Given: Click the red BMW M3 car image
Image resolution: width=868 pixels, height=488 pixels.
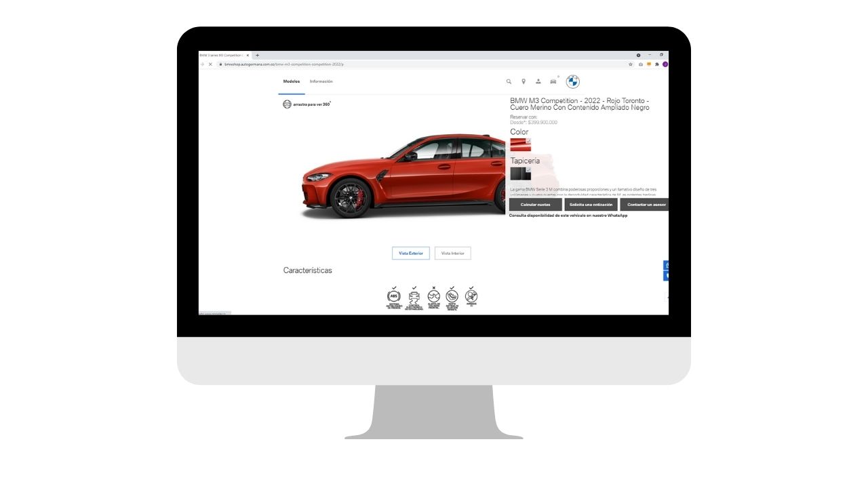Looking at the screenshot, I should point(405,176).
